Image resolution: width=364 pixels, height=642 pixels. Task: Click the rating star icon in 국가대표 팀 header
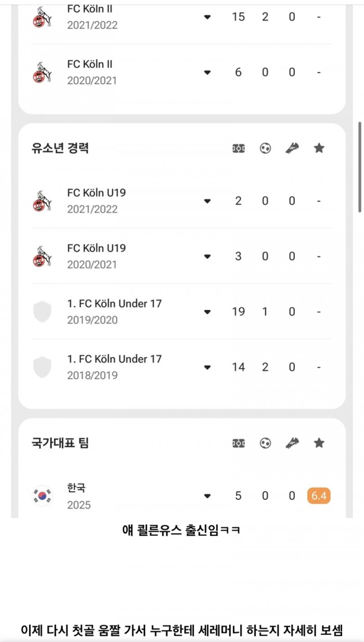click(x=319, y=443)
